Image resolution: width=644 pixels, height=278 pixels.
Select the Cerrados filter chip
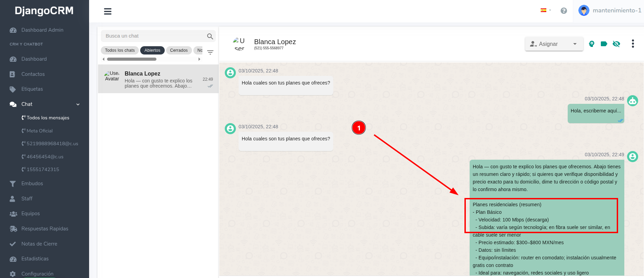pyautogui.click(x=179, y=50)
